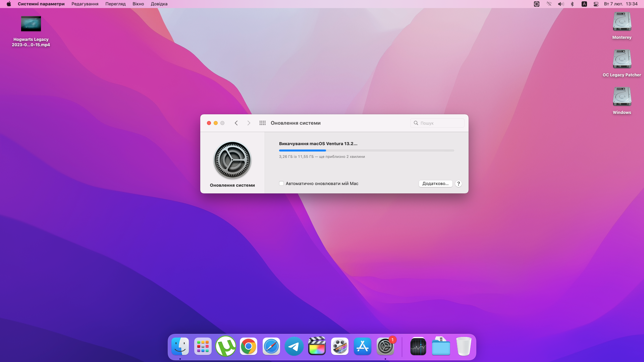Open Google Chrome from the Dock
The width and height of the screenshot is (644, 362).
[249, 347]
